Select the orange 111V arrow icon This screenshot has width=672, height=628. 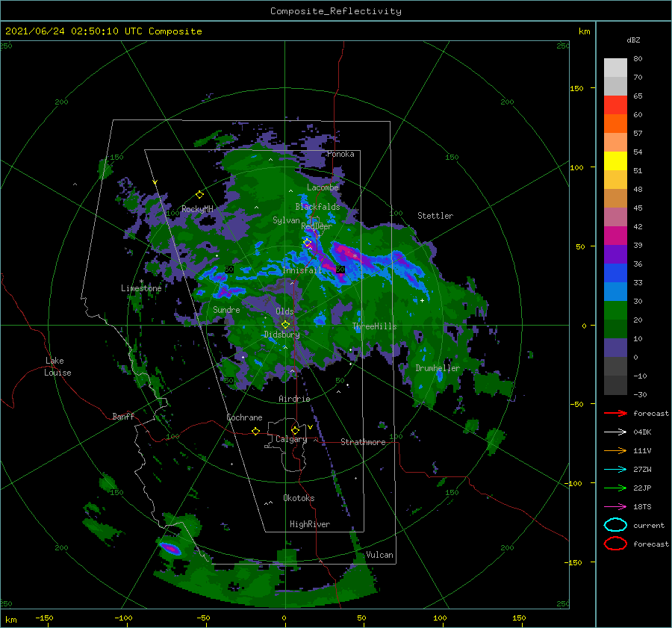[x=615, y=450]
